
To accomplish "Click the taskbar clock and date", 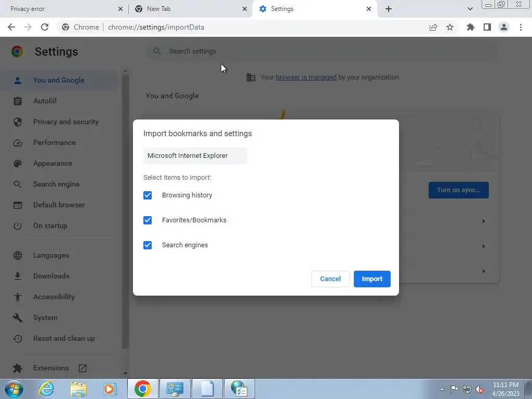I will (x=506, y=389).
